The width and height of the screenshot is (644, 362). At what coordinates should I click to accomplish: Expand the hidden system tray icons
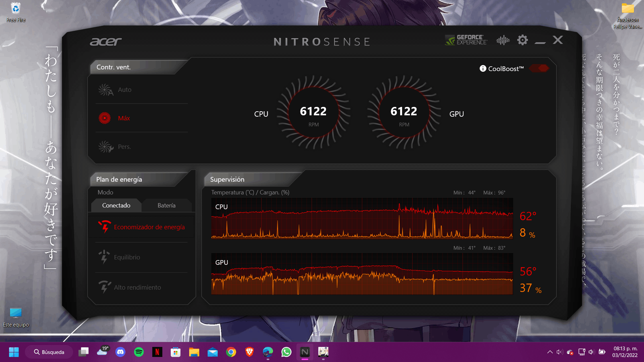coord(550,352)
